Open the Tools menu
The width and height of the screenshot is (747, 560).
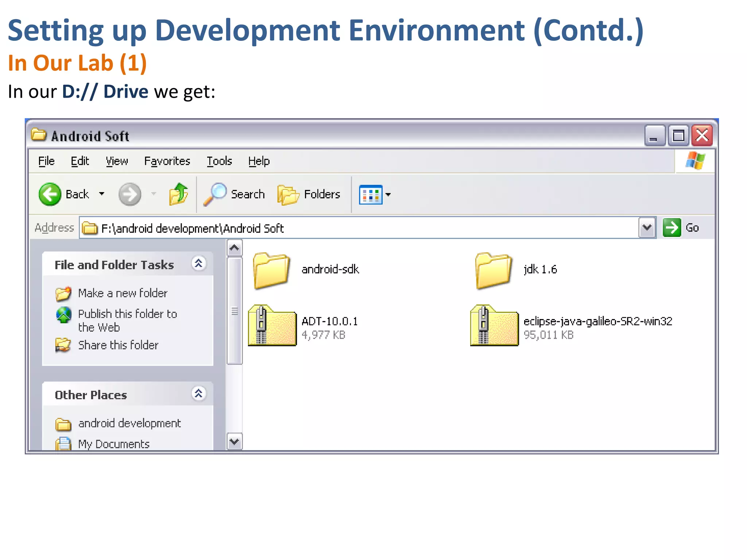click(219, 161)
